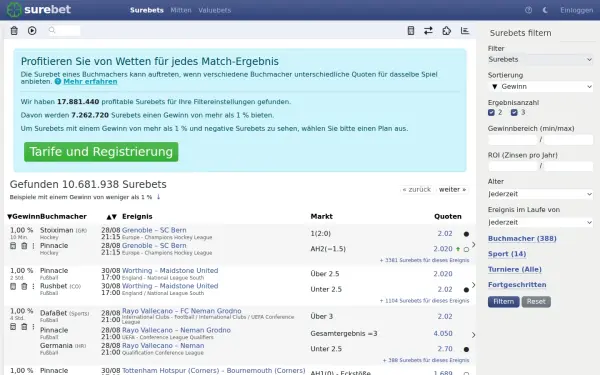Viewport: 600px width, 375px height.
Task: Sort by the Gewinn column header
Action: (x=23, y=217)
